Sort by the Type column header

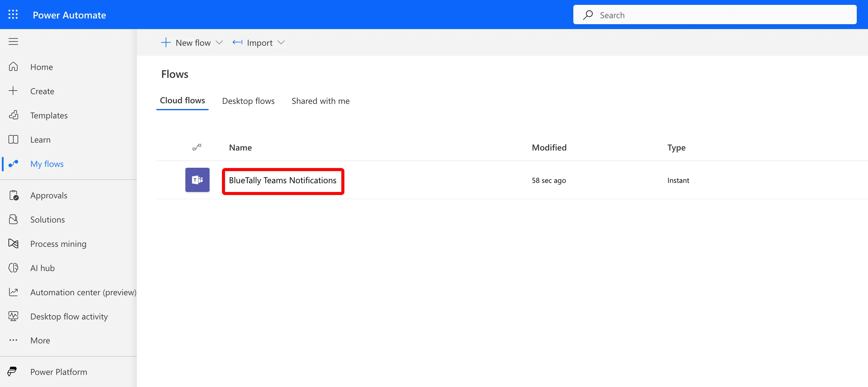pyautogui.click(x=676, y=147)
